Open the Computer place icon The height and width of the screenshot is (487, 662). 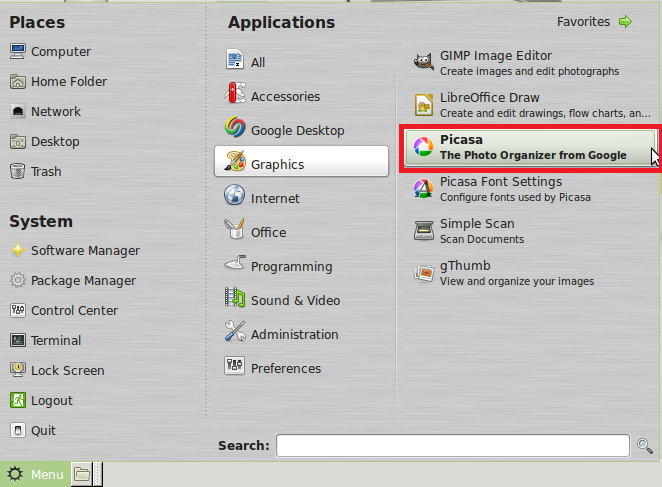coord(18,52)
